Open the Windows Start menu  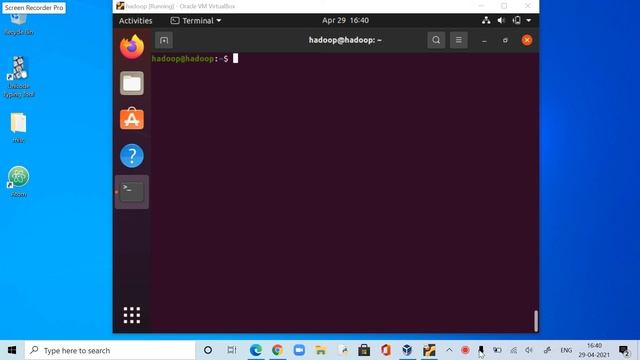tap(12, 350)
